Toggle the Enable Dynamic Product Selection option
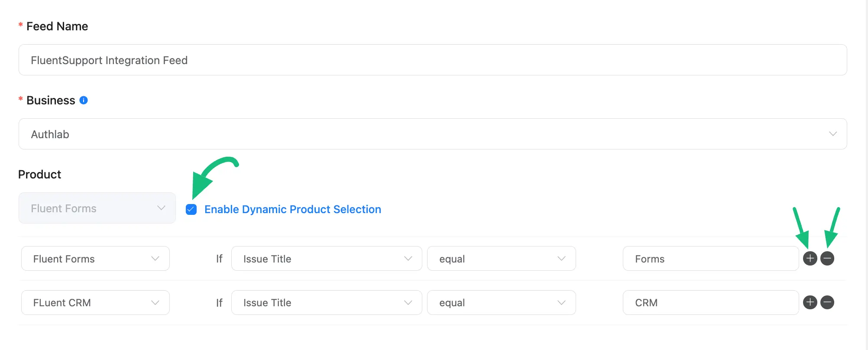 [x=191, y=209]
